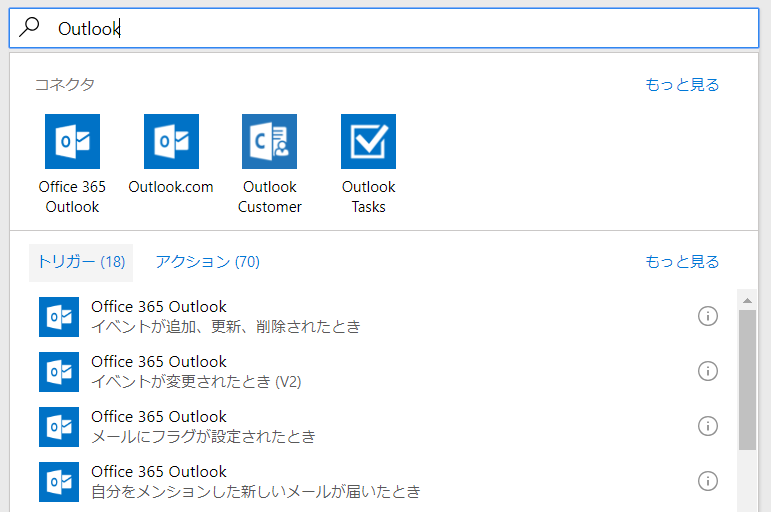Click the magnifier search icon
The height and width of the screenshot is (512, 771).
coord(29,27)
